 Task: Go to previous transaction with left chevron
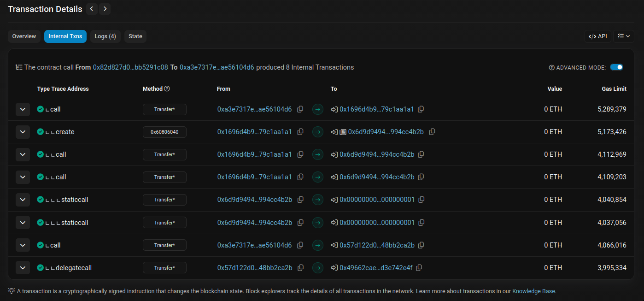click(x=92, y=9)
